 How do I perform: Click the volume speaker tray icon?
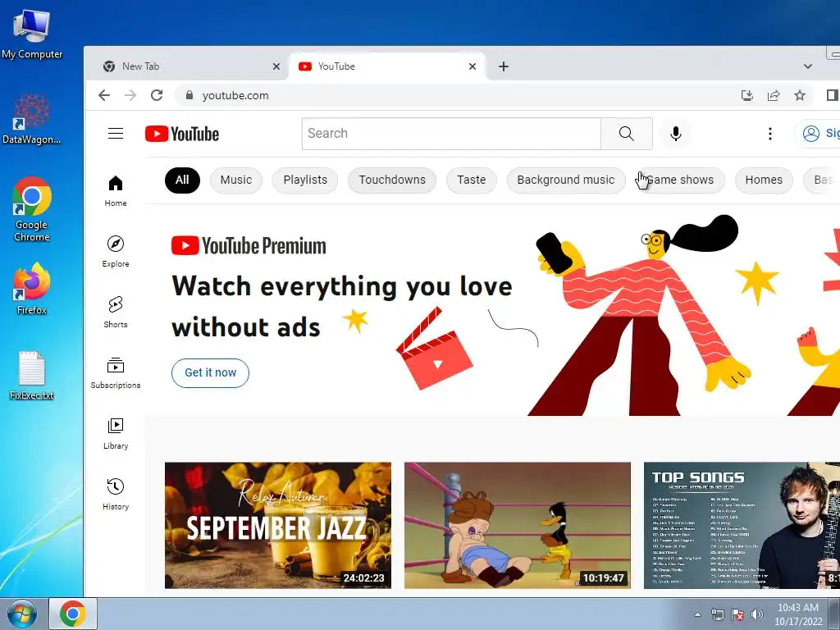click(757, 614)
